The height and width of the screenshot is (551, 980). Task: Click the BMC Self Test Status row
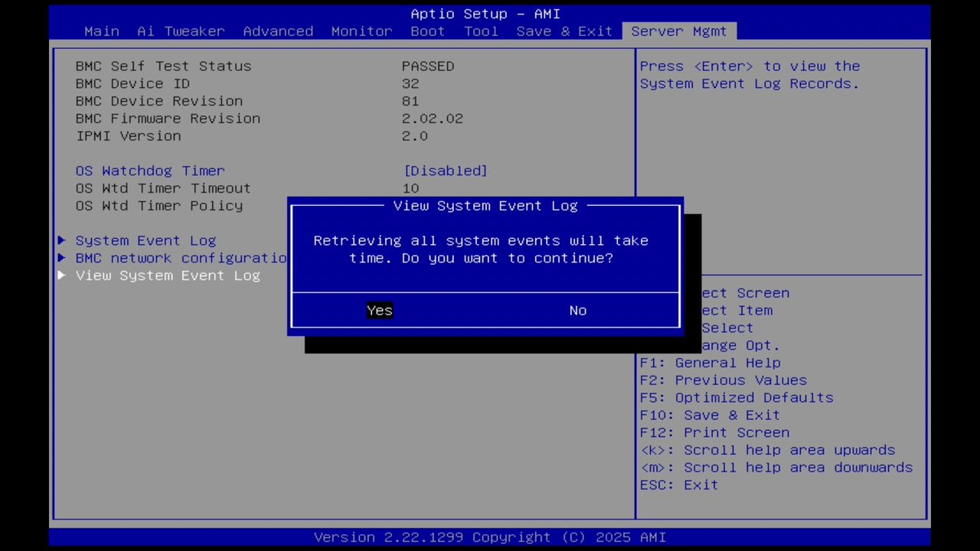(163, 66)
